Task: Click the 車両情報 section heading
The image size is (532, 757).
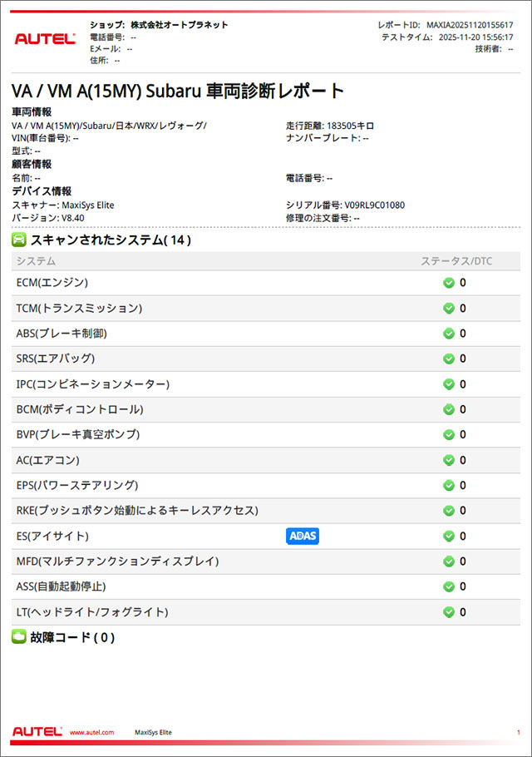Action: (x=32, y=112)
